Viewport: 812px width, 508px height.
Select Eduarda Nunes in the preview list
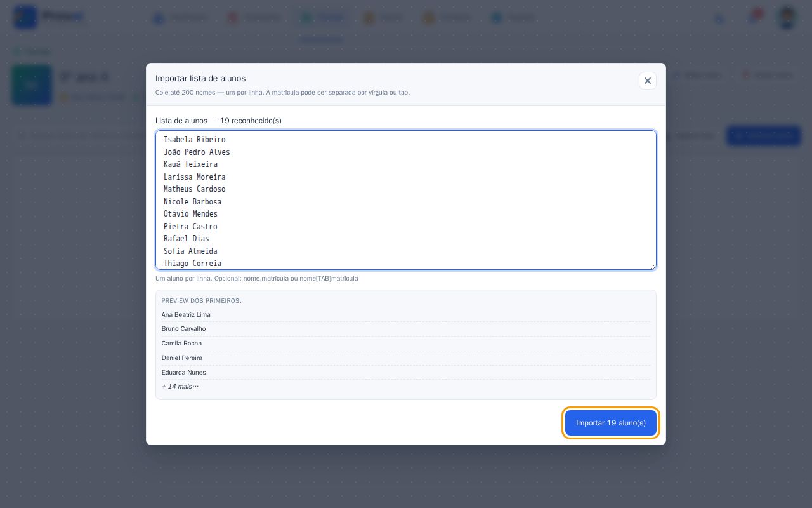(x=183, y=373)
